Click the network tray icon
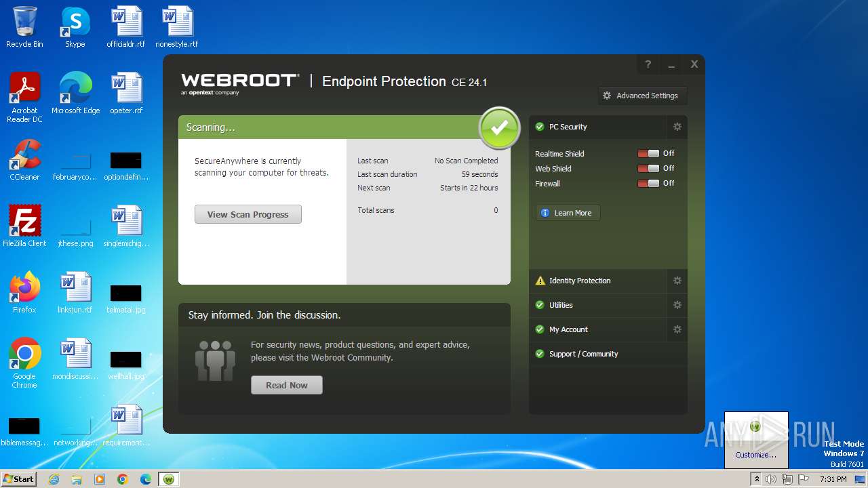Screen dimensions: 868x488 (x=787, y=479)
